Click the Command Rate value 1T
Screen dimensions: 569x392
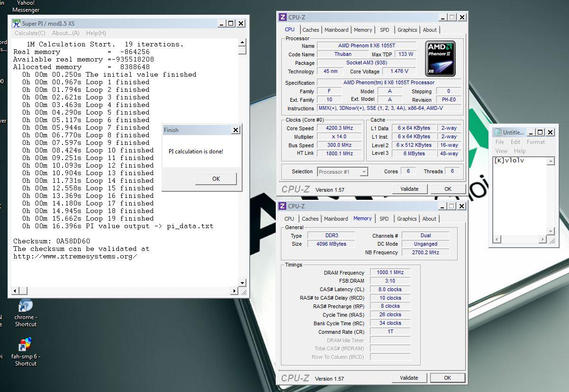tap(390, 331)
